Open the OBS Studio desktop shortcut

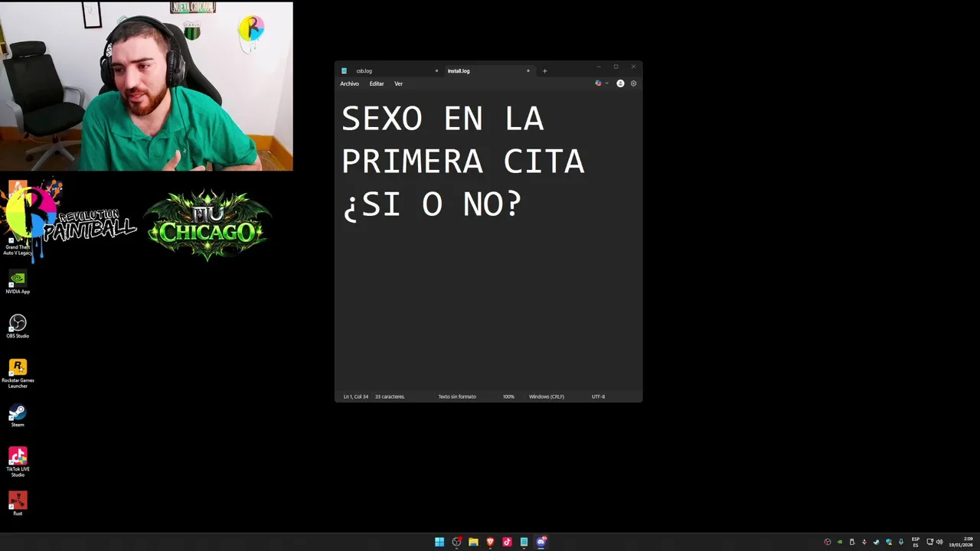pos(18,326)
